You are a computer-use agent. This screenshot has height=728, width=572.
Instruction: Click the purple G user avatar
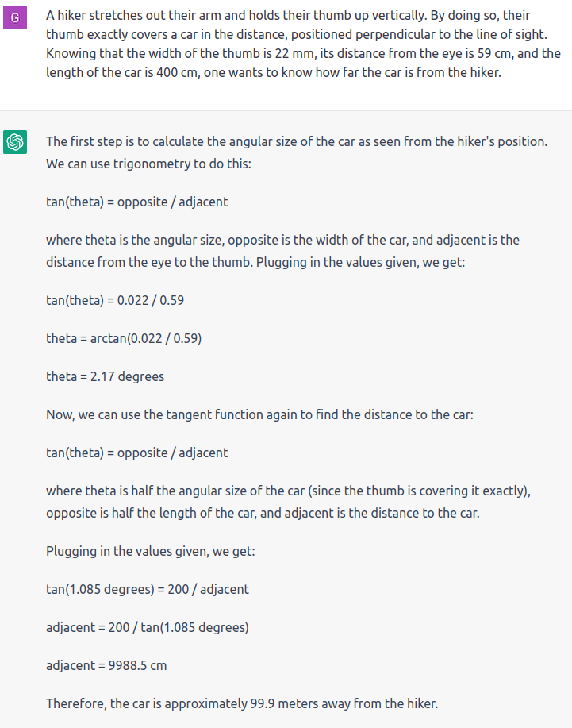click(x=15, y=17)
